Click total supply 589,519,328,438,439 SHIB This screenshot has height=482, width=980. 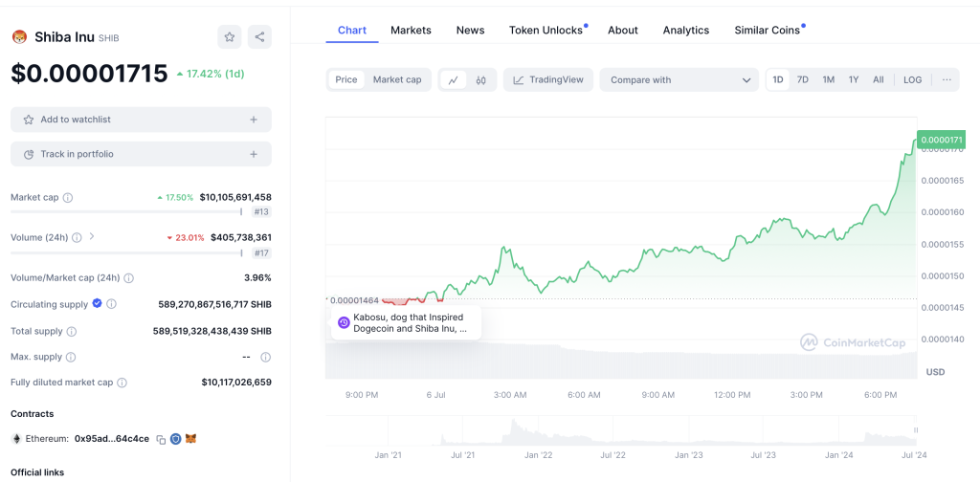[x=212, y=331]
